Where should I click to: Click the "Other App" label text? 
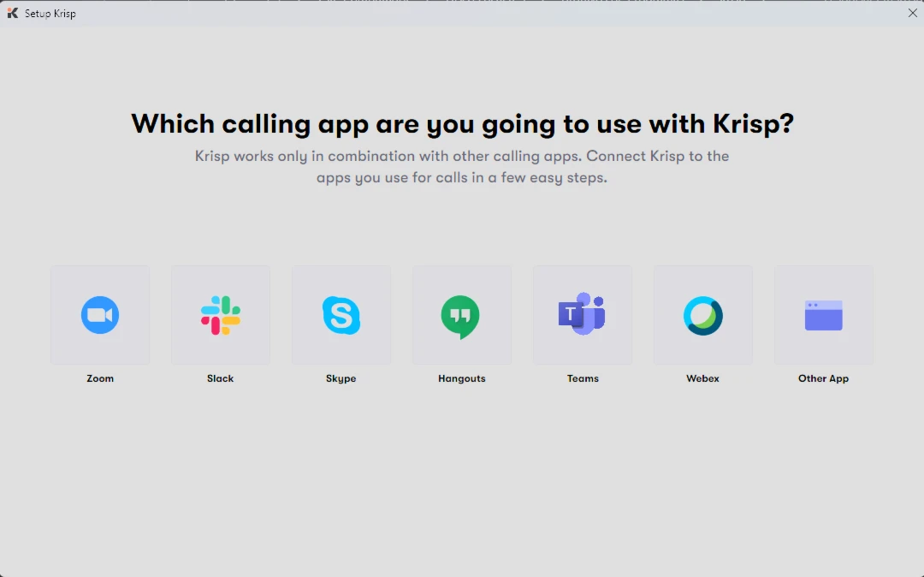coord(824,379)
